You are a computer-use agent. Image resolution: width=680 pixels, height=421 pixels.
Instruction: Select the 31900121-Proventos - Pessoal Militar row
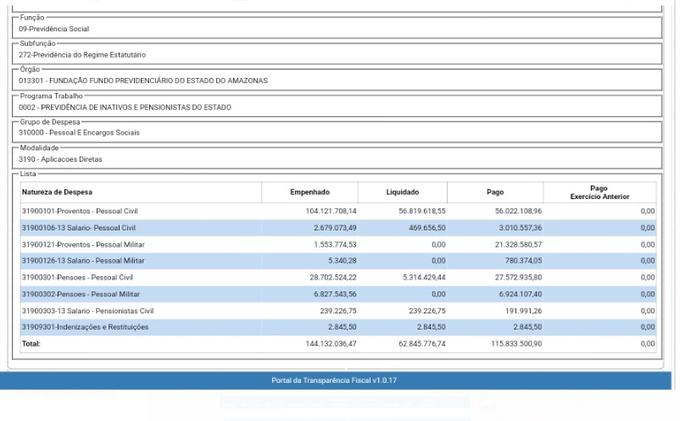pos(82,244)
